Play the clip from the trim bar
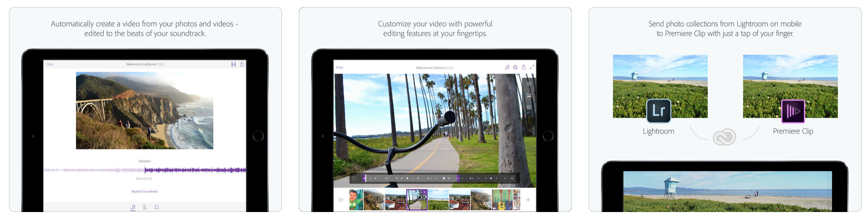The height and width of the screenshot is (219, 868). [355, 178]
